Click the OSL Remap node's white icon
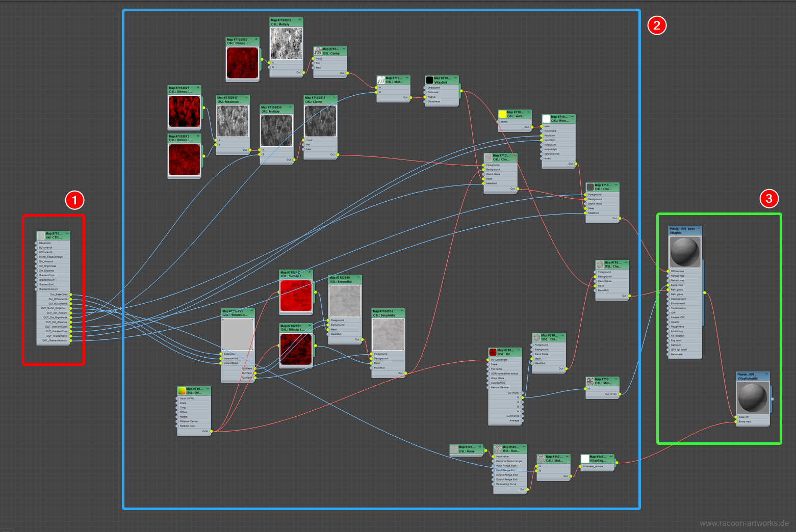The width and height of the screenshot is (796, 532). (546, 119)
